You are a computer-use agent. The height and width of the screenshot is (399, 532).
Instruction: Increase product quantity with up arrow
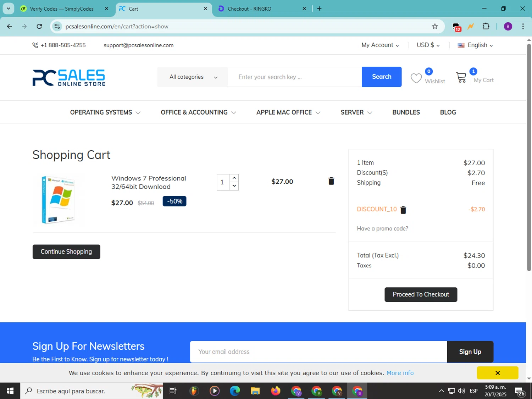point(234,178)
